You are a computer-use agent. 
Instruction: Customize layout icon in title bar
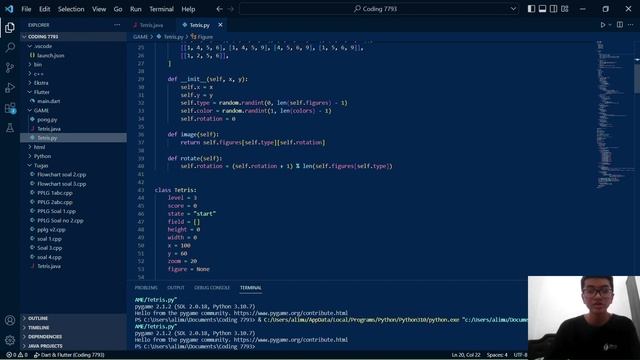coord(564,9)
